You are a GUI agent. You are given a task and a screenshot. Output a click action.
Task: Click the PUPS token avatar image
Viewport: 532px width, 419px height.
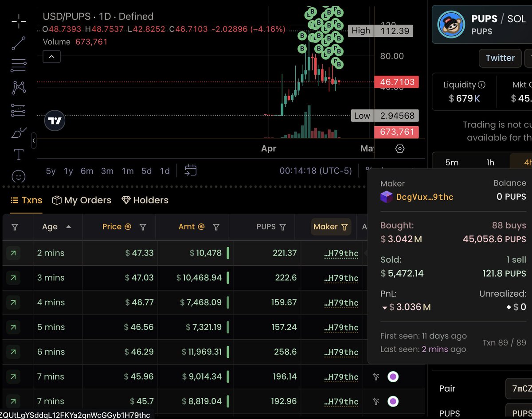[x=451, y=25]
